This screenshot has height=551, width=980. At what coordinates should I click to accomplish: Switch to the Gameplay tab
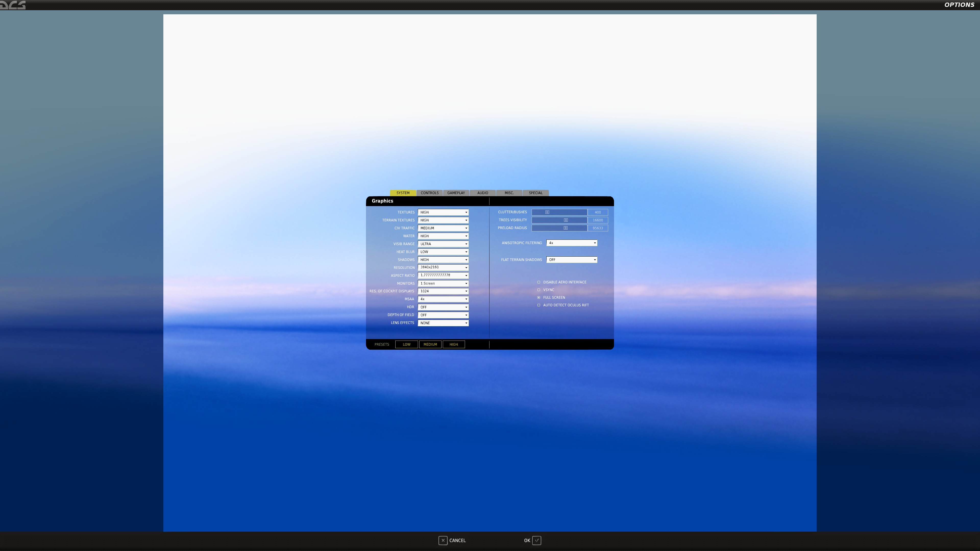coord(456,193)
